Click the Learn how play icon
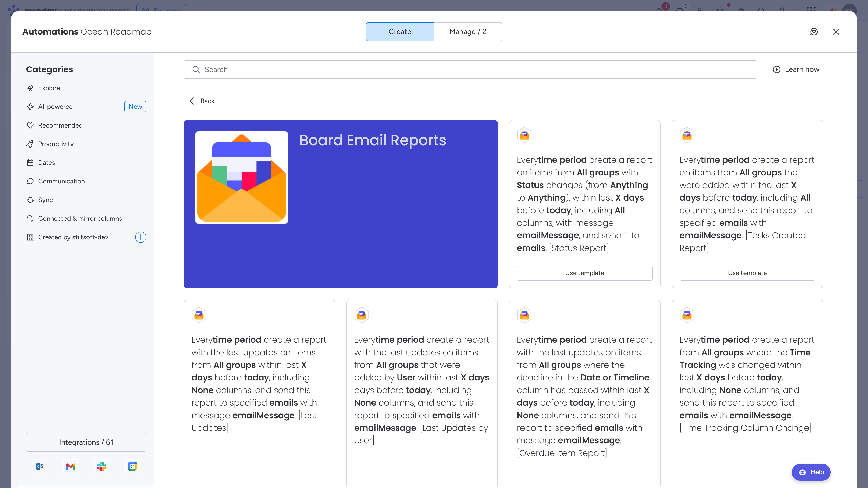 (776, 69)
